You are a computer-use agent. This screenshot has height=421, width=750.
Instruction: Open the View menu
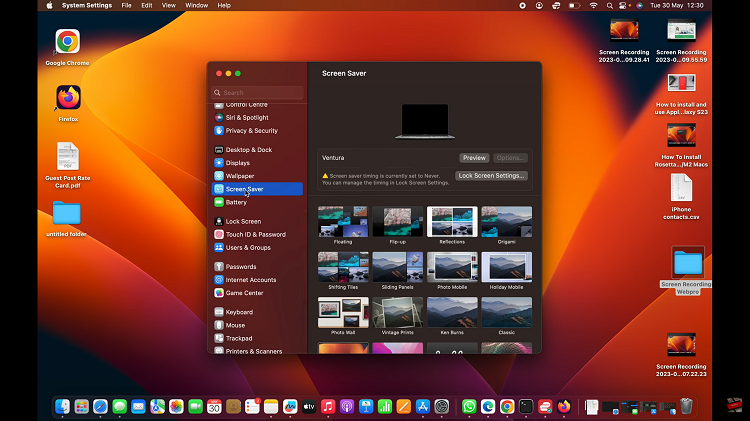point(168,5)
